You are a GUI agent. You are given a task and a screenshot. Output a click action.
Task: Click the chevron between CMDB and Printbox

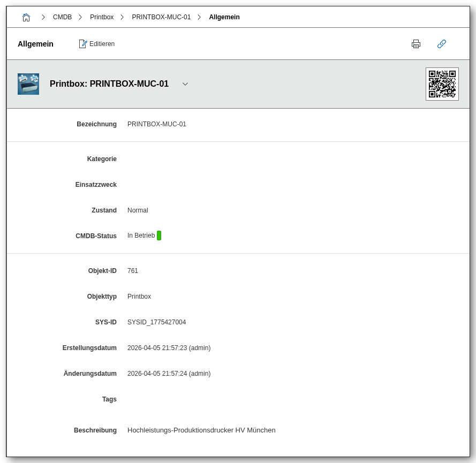click(x=80, y=17)
